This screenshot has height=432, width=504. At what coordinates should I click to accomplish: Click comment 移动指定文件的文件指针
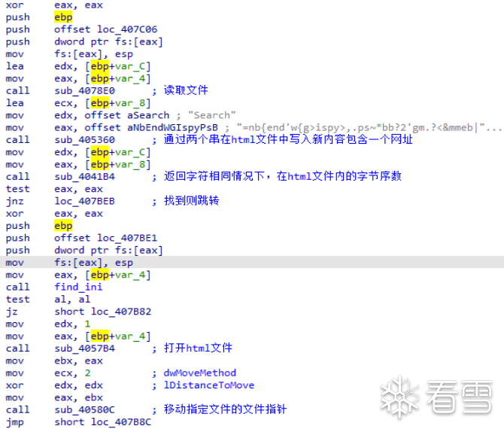[225, 409]
